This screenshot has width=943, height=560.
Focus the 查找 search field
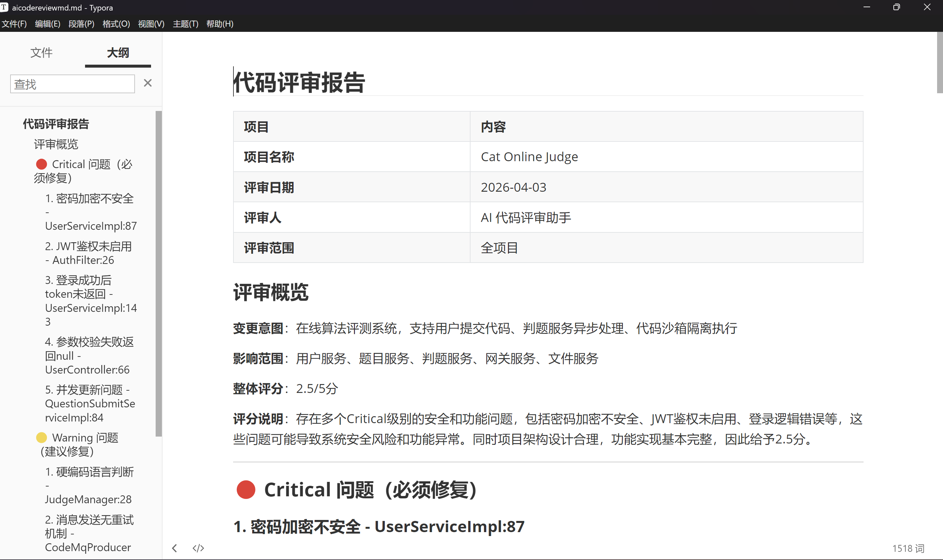tap(73, 84)
